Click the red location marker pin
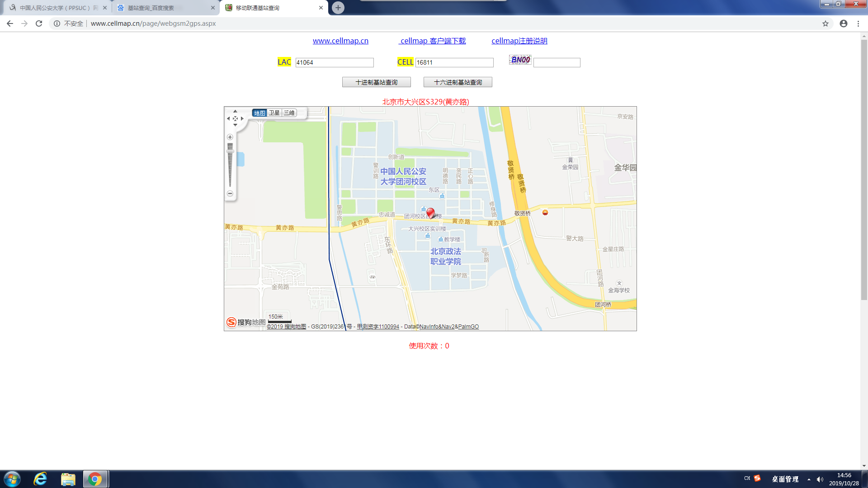The height and width of the screenshot is (488, 868). coord(430,212)
